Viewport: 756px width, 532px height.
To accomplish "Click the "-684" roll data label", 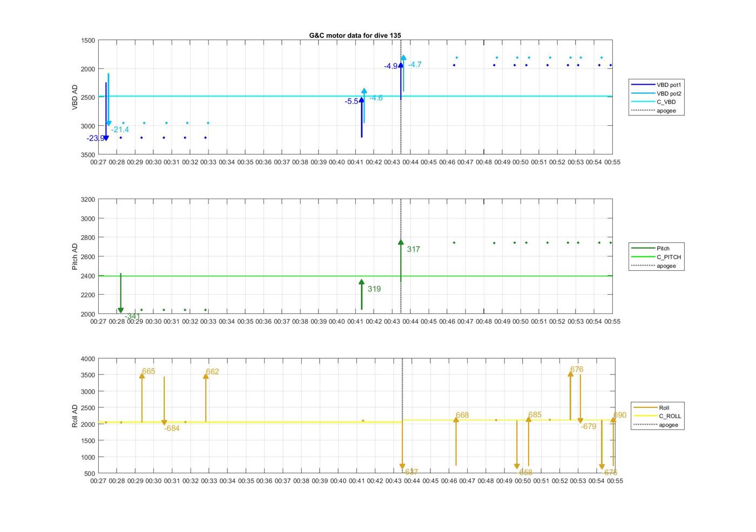I will tap(172, 428).
